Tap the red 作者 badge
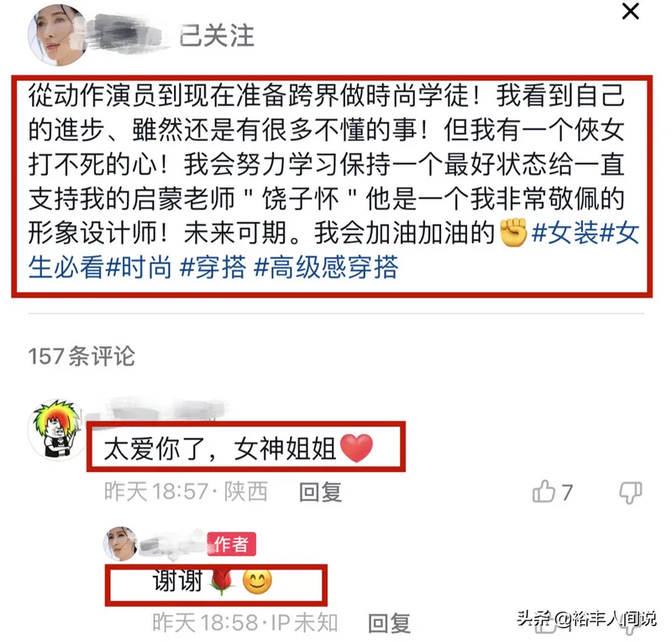This screenshot has width=672, height=642. [x=232, y=545]
